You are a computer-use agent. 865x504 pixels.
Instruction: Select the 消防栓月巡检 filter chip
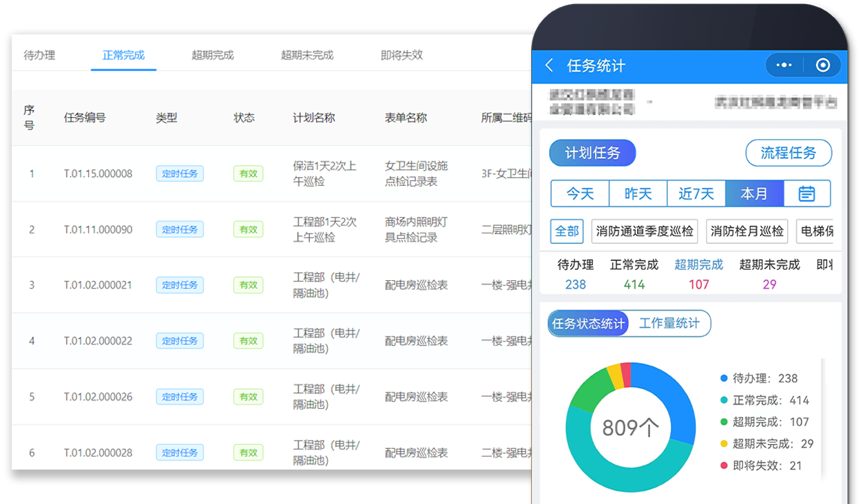pyautogui.click(x=746, y=231)
